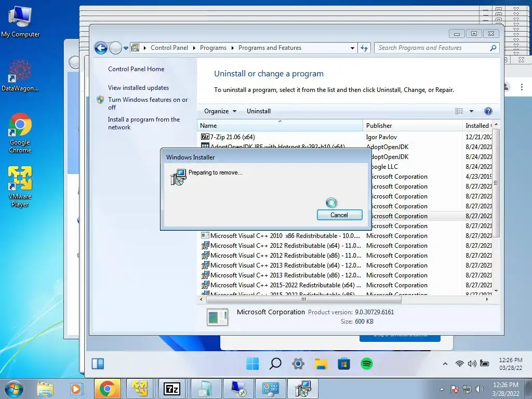Open Install a program from the network

coord(144,123)
